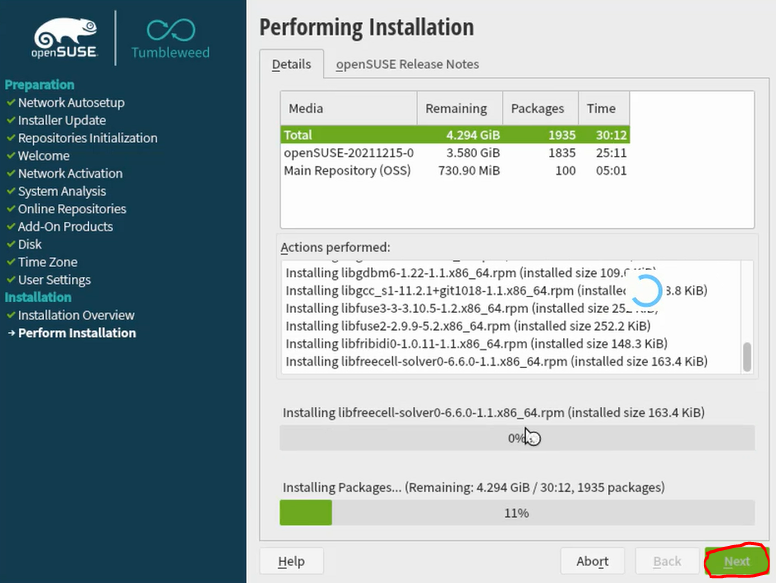Click the checkmark beside Network Autosetup
Image resolution: width=776 pixels, height=583 pixels.
(11, 102)
